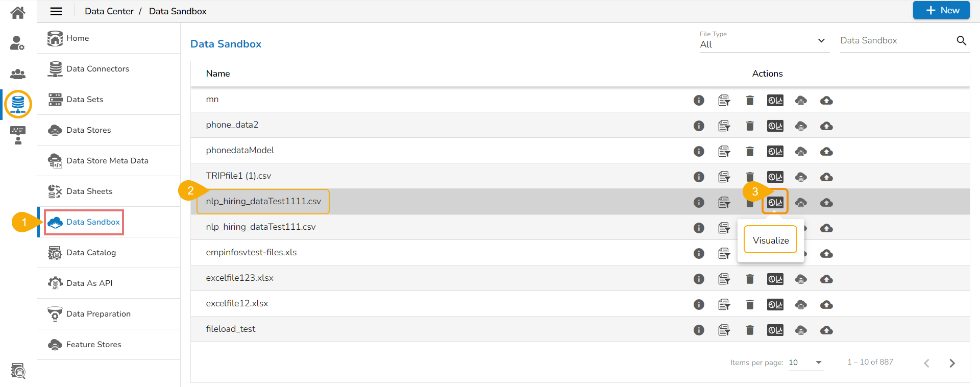The height and width of the screenshot is (387, 980).
Task: Open Data Connectors in the sidebar
Action: click(x=97, y=69)
